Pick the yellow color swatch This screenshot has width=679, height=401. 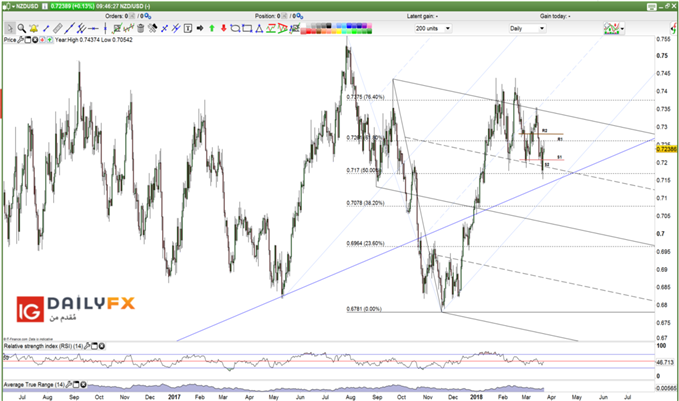(339, 31)
